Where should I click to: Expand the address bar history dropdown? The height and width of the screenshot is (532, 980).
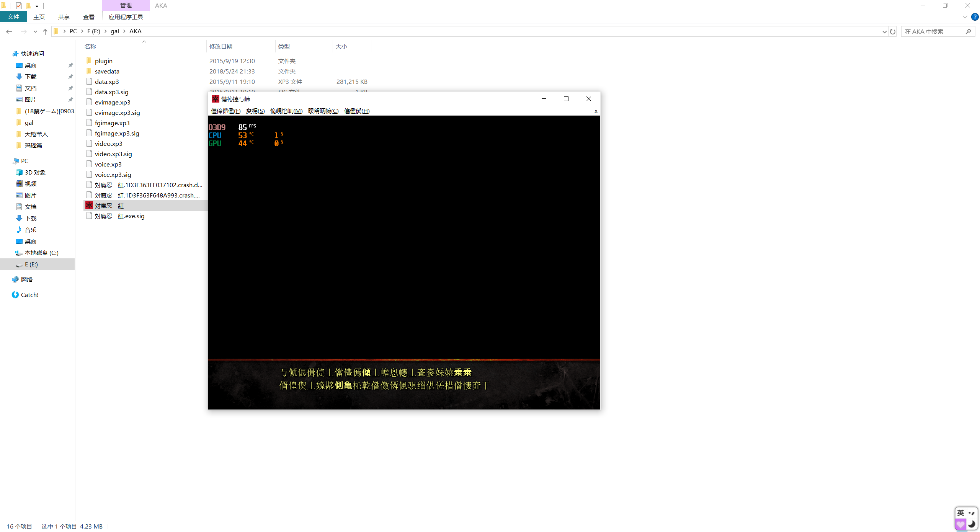(884, 31)
